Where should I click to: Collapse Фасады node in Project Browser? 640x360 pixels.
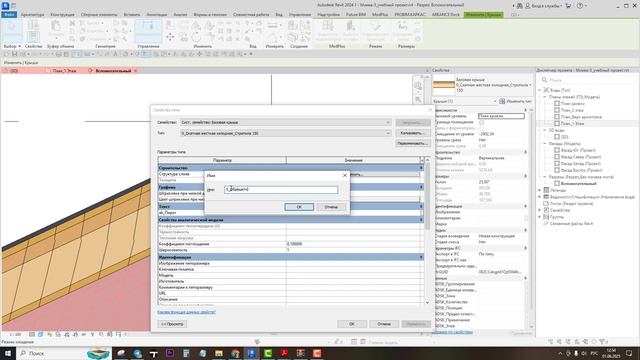[544, 144]
